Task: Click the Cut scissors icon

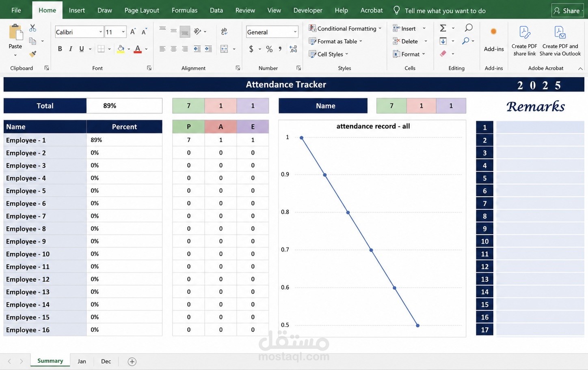Action: pos(33,28)
